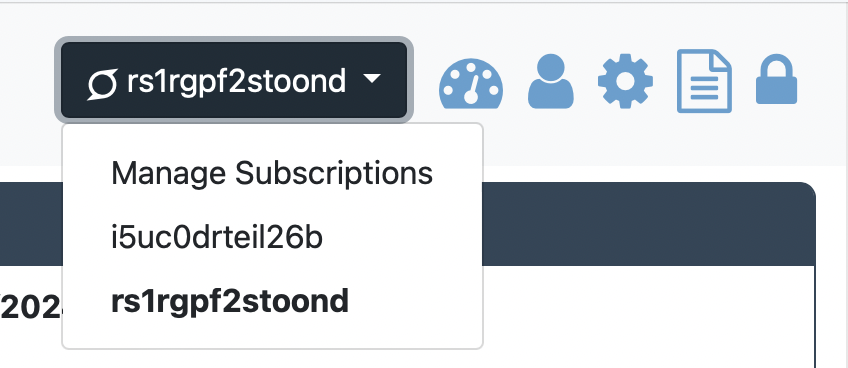Open the document page icon
This screenshot has width=848, height=368.
[x=704, y=81]
